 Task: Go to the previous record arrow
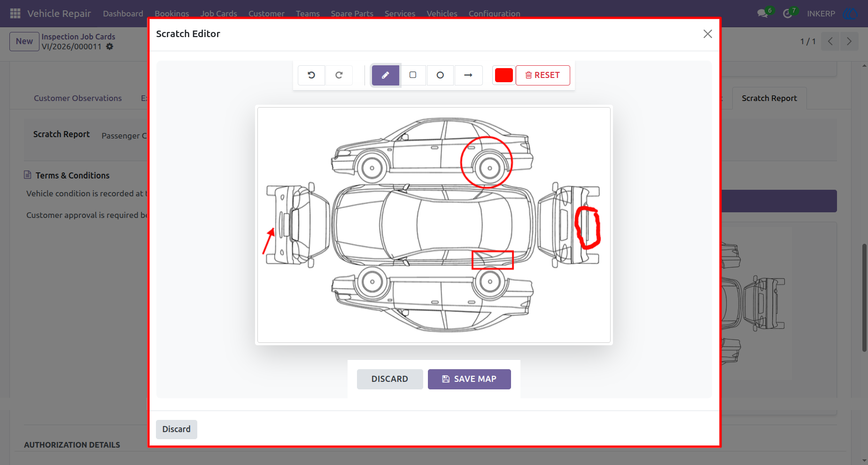click(830, 41)
